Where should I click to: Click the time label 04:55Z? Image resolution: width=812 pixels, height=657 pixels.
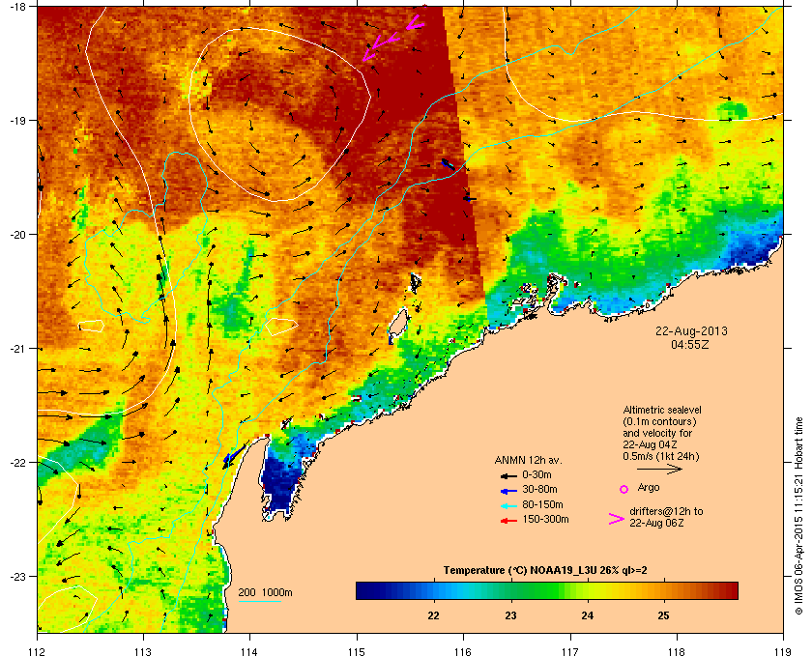point(690,344)
